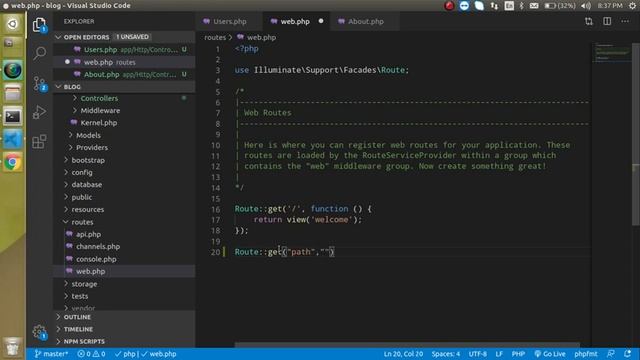This screenshot has width=640, height=360.
Task: Open the Files manager dock icon
Action: pos(13,93)
